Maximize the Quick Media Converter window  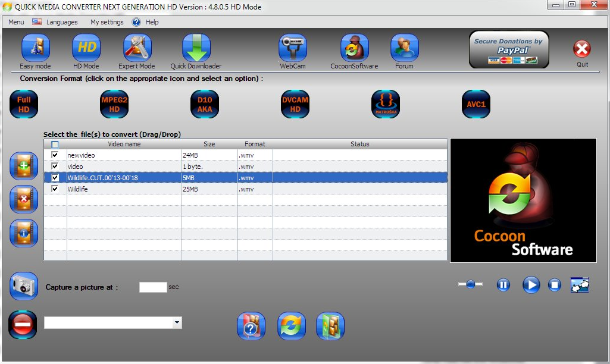pyautogui.click(x=572, y=5)
